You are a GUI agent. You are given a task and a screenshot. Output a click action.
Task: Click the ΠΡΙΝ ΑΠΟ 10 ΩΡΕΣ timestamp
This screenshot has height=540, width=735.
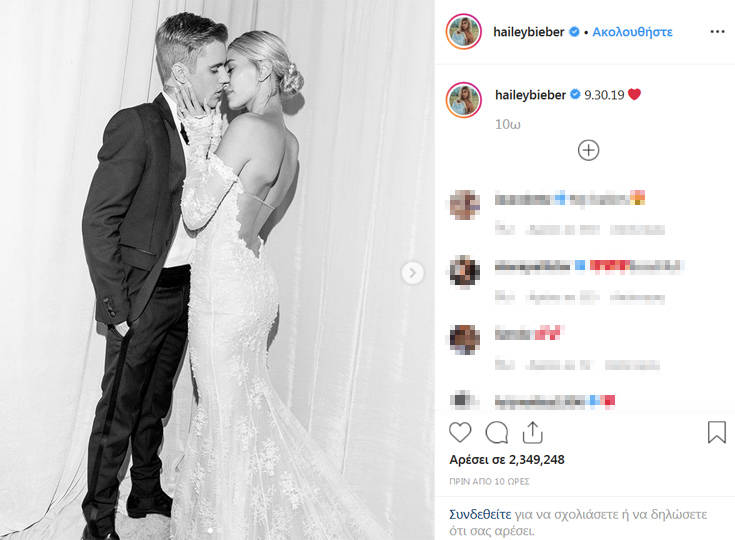tap(489, 481)
